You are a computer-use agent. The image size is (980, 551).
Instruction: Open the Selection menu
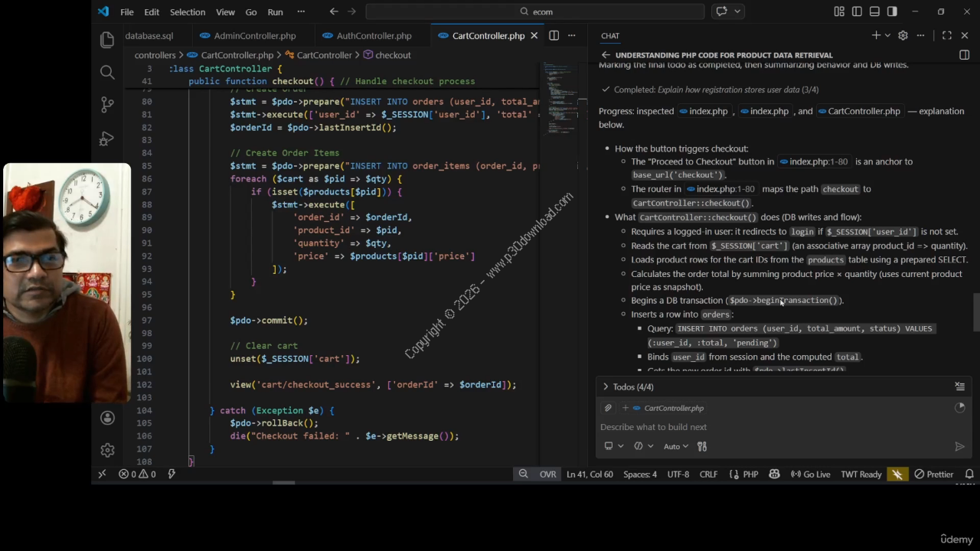(187, 11)
